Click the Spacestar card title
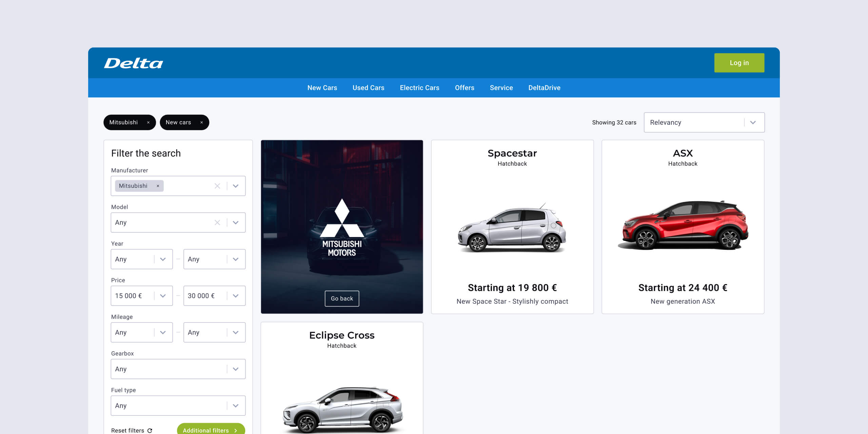The height and width of the screenshot is (434, 868). 512,153
